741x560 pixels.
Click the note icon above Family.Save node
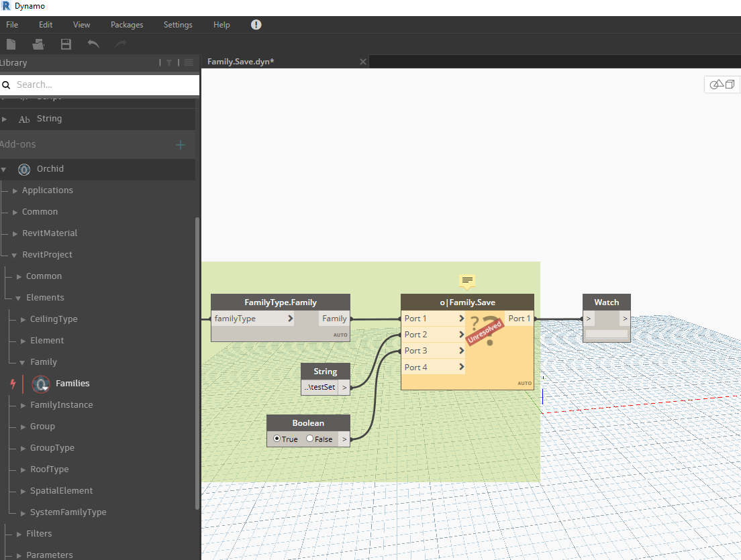pos(466,282)
